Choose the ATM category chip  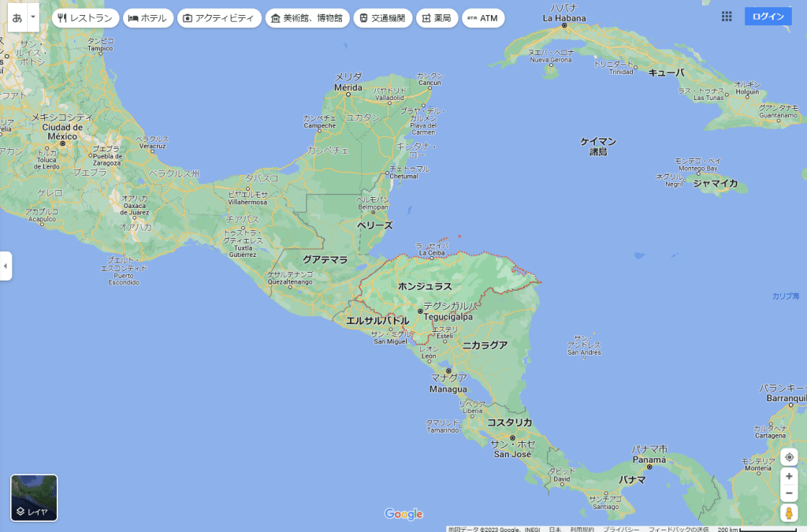coord(482,18)
